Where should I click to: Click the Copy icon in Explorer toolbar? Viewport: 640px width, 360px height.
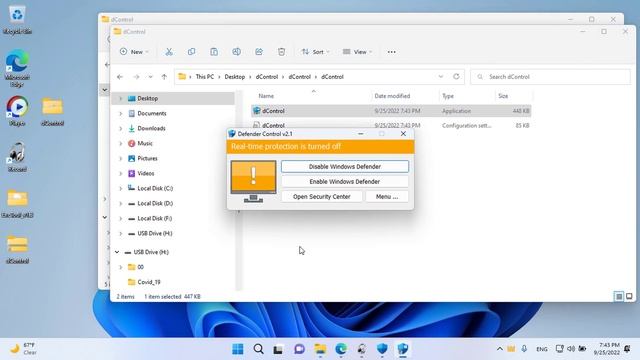[x=191, y=52]
